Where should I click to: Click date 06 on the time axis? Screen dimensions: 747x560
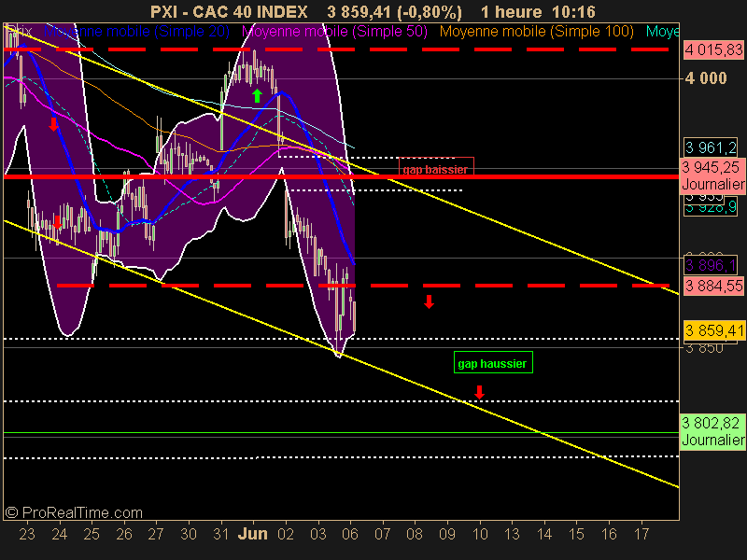coord(350,534)
